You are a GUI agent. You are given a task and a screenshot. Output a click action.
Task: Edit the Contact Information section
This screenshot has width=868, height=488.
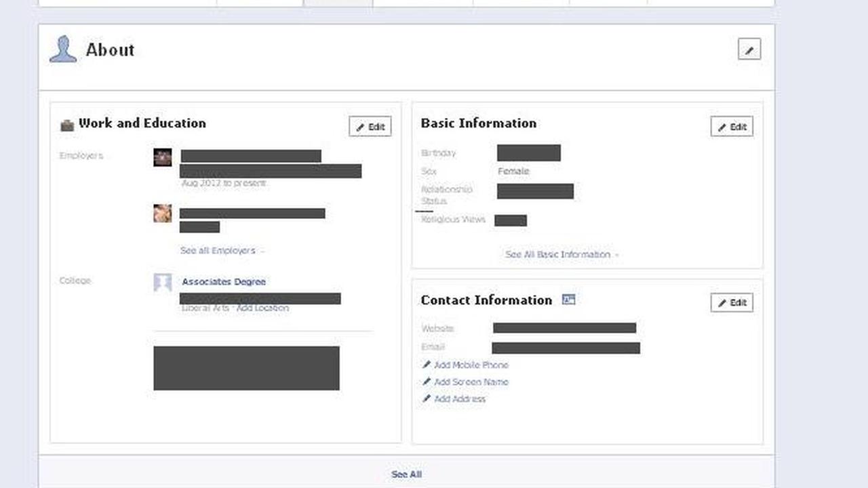coord(732,302)
